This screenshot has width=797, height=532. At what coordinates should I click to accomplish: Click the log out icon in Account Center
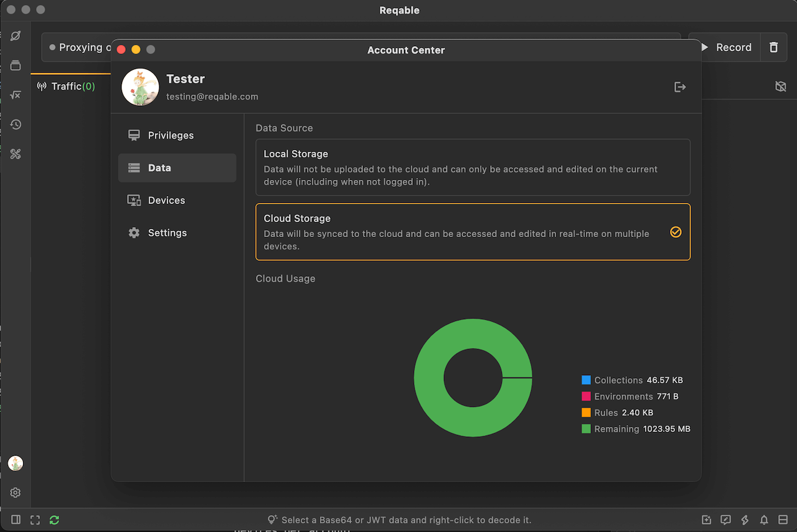pos(680,87)
